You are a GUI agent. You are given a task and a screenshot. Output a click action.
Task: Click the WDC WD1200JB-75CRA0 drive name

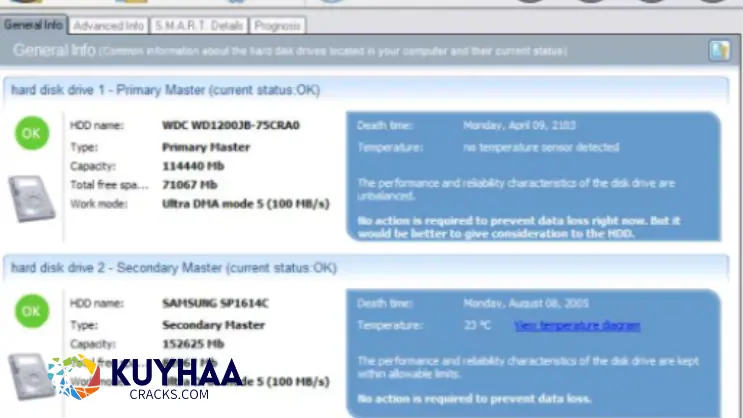point(230,126)
